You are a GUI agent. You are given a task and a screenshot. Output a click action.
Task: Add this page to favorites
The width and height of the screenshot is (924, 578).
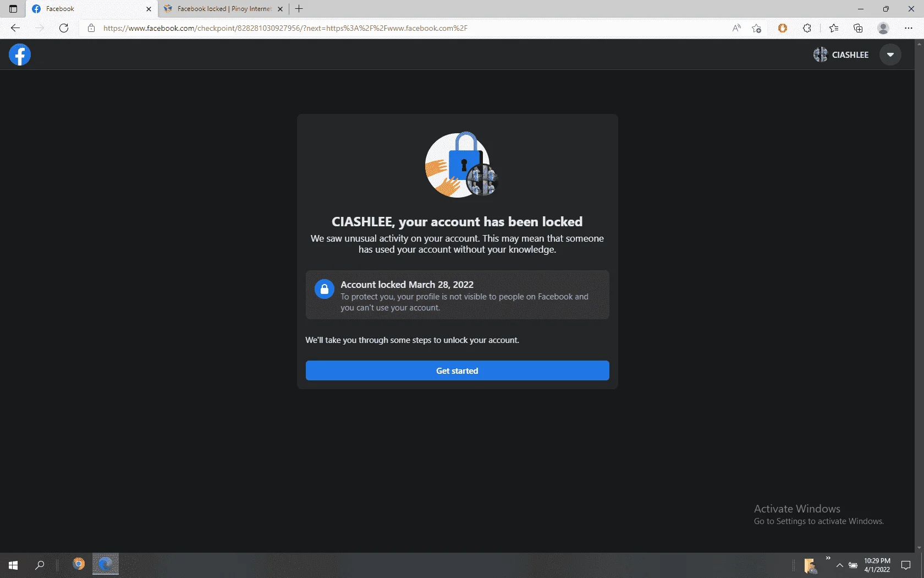[757, 28]
